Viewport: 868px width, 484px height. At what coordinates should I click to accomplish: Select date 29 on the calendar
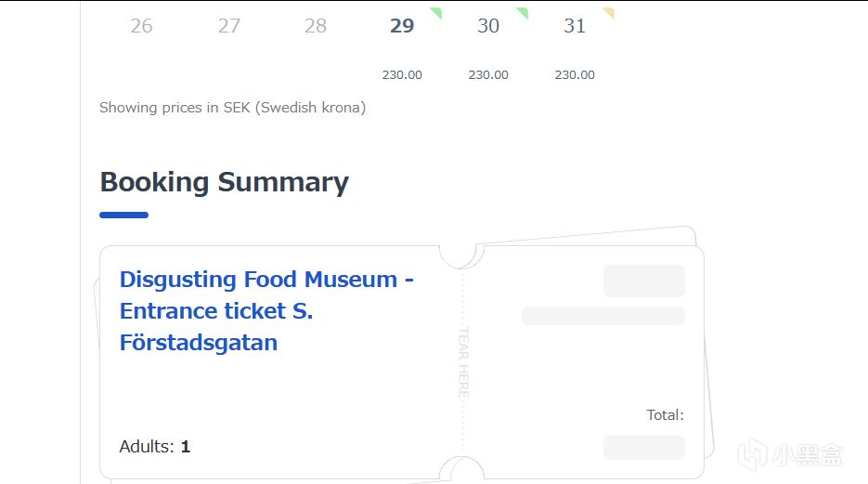pyautogui.click(x=402, y=27)
